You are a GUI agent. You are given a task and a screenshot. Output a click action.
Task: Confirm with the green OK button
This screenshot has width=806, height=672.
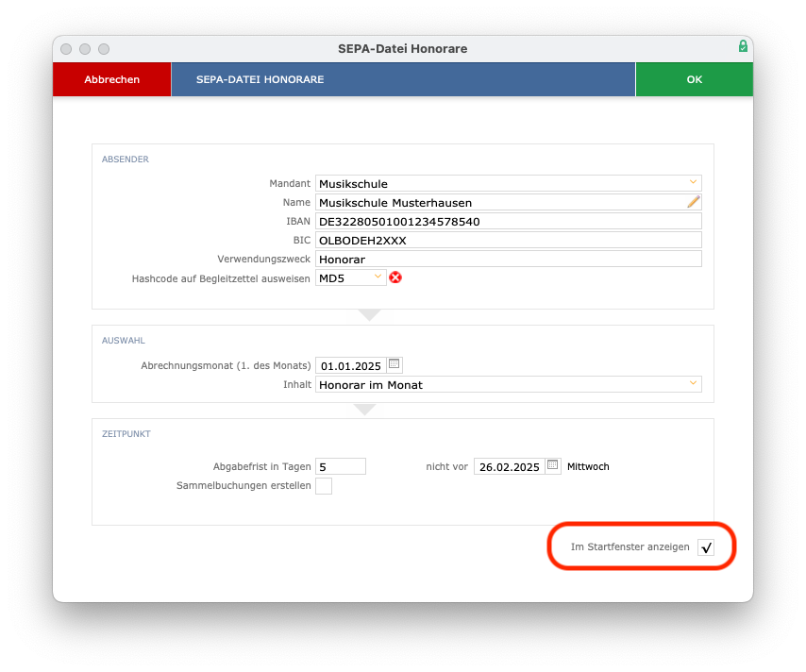click(x=694, y=79)
